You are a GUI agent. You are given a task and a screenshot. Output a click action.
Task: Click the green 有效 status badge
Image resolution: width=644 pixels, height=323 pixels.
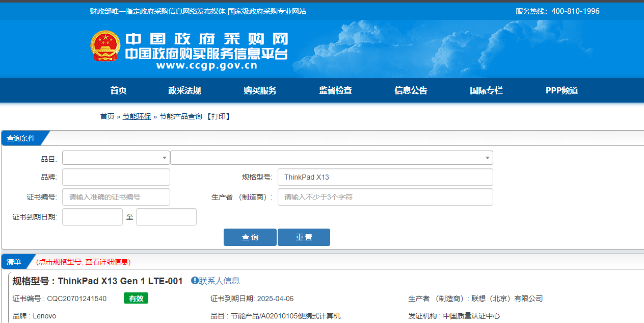[136, 299]
